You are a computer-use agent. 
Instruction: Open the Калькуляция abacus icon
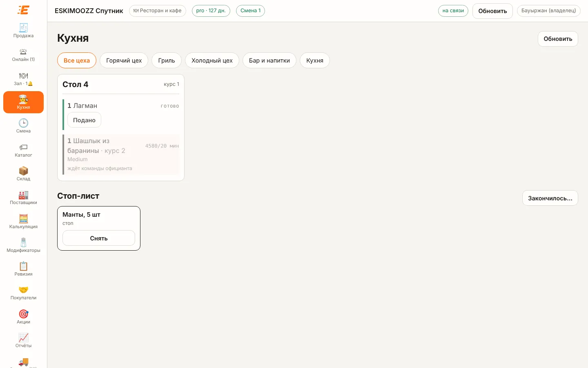(23, 219)
